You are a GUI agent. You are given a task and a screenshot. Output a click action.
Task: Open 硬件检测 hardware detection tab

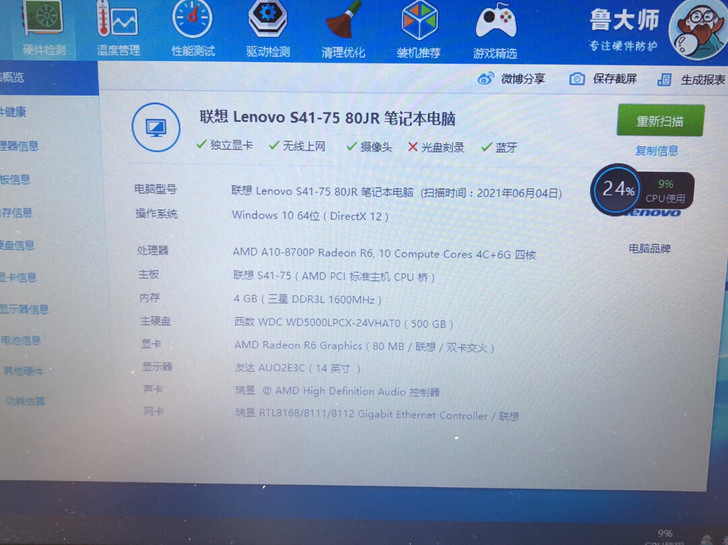(x=44, y=28)
